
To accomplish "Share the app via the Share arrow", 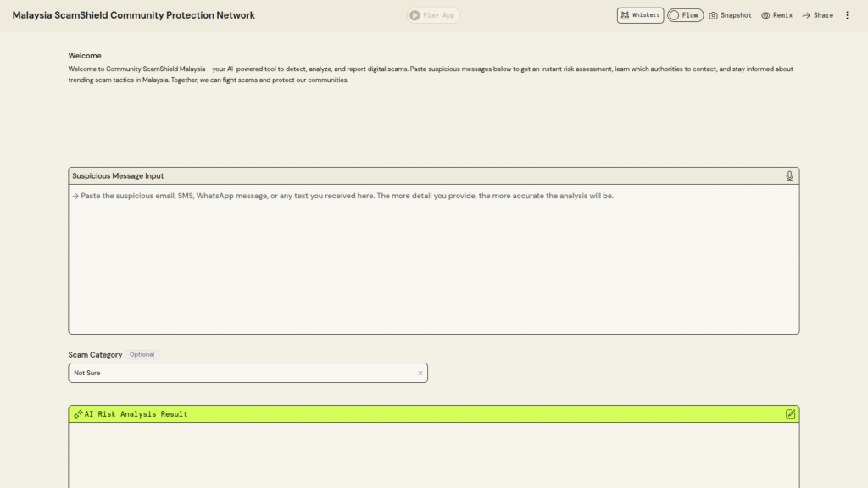I will tap(817, 15).
